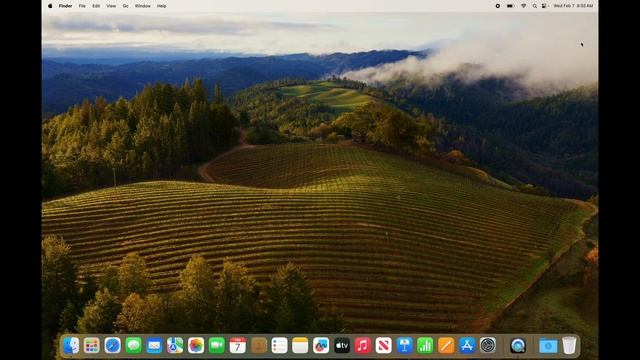Open Launchpad in the Dock
This screenshot has width=640, height=360.
[92, 346]
